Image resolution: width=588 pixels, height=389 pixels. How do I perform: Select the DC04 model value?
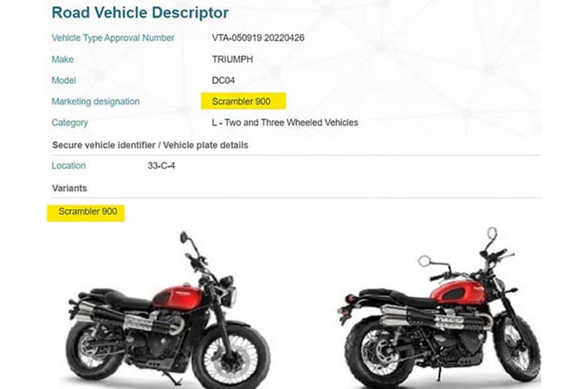tap(224, 80)
